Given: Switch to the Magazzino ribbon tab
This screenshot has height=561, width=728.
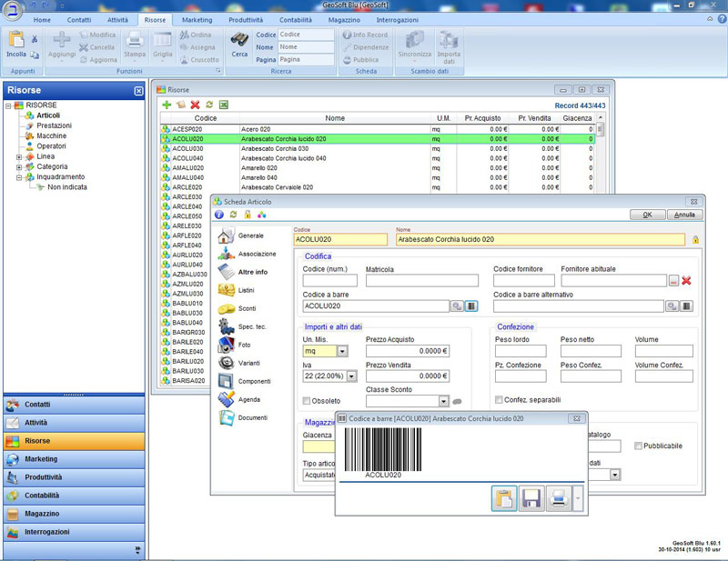Looking at the screenshot, I should [342, 19].
